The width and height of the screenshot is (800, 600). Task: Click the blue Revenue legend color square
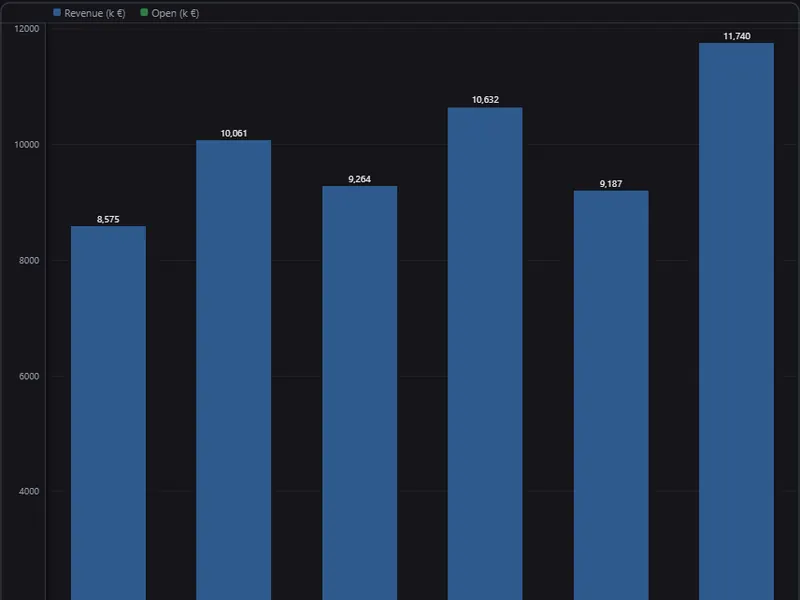click(57, 12)
